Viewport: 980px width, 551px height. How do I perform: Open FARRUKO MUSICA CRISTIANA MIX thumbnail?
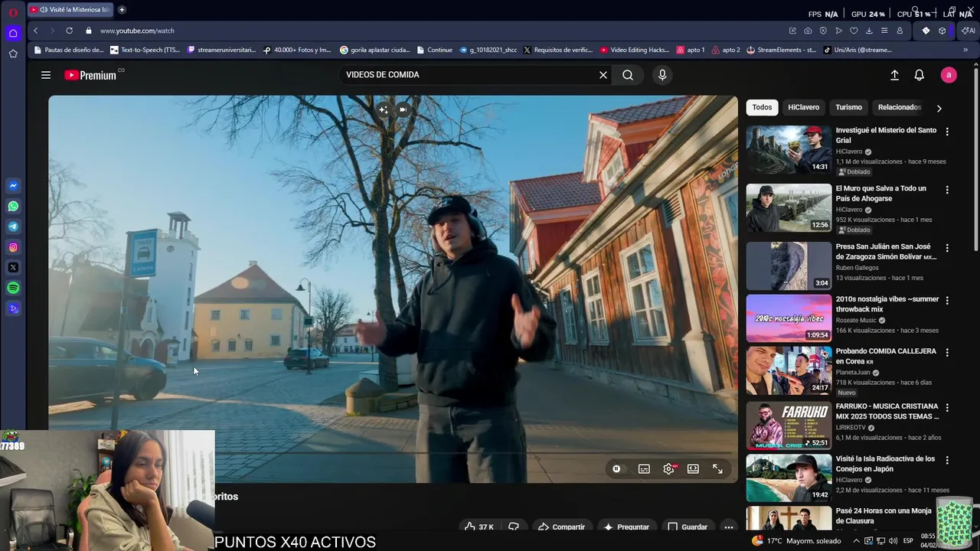click(x=789, y=425)
